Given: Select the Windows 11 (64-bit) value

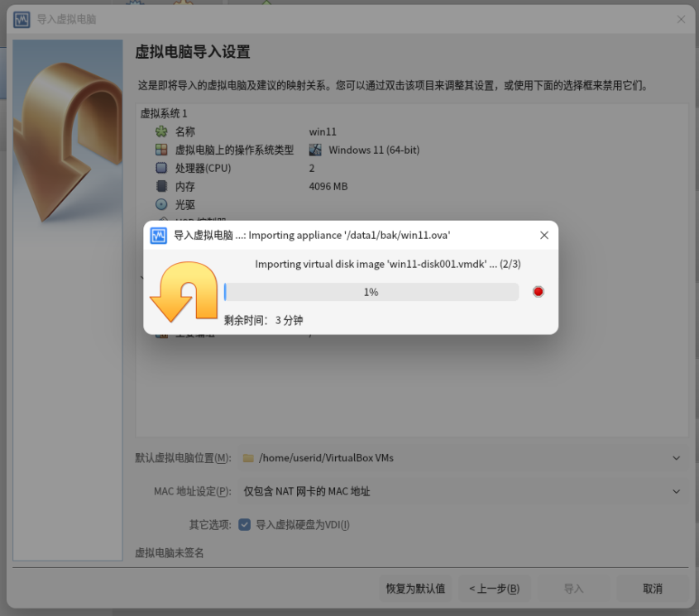Looking at the screenshot, I should (x=374, y=150).
